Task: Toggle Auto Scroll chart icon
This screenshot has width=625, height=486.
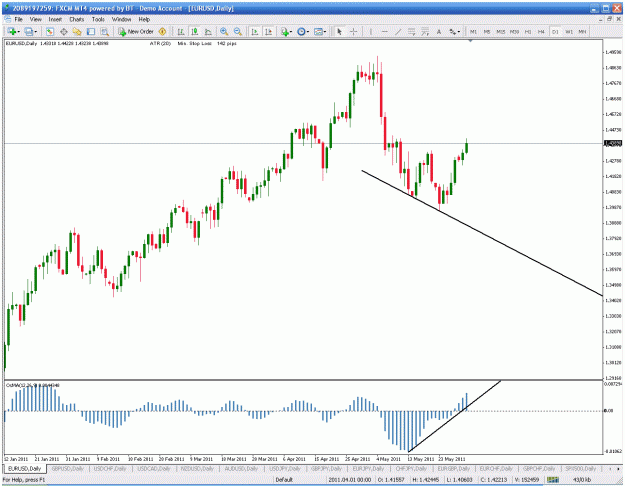Action: [x=255, y=31]
